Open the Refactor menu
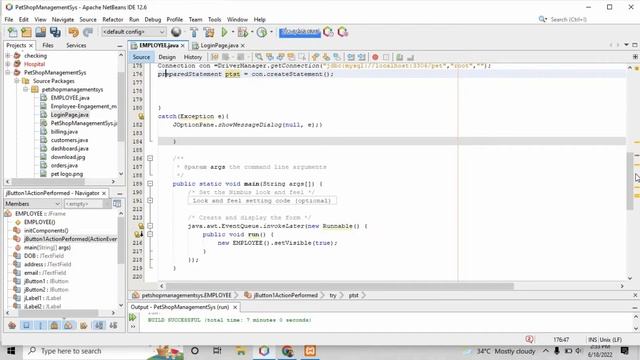 pyautogui.click(x=113, y=19)
